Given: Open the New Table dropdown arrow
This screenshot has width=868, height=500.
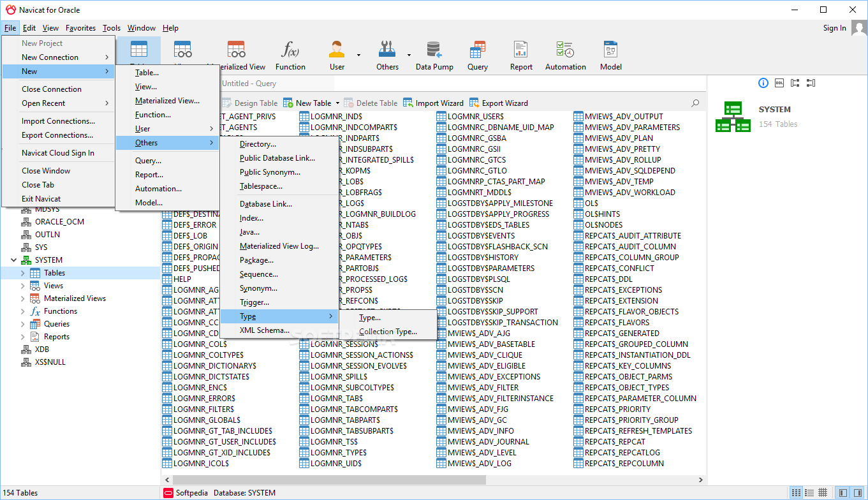Looking at the screenshot, I should pos(337,103).
